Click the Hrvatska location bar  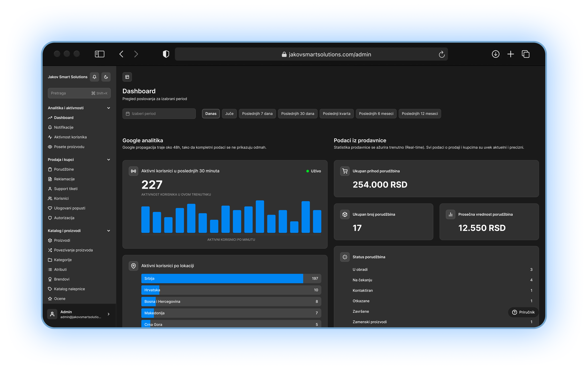[231, 290]
